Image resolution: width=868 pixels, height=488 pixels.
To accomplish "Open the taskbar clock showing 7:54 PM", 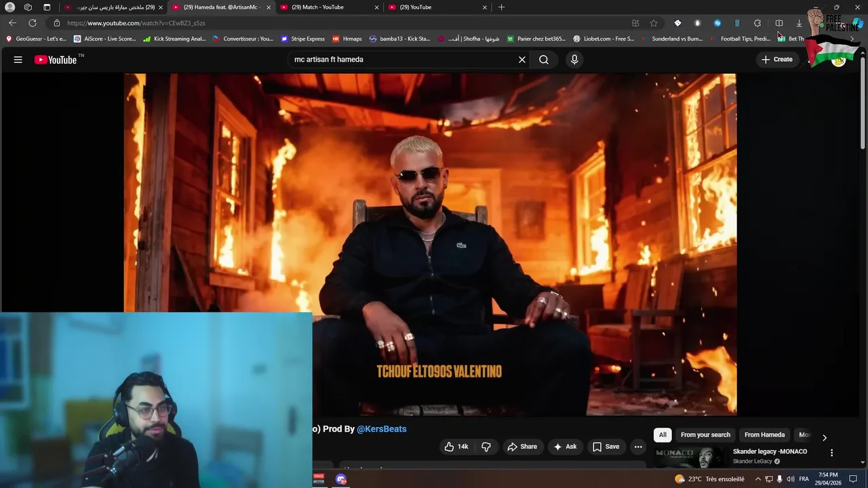I will 829,479.
